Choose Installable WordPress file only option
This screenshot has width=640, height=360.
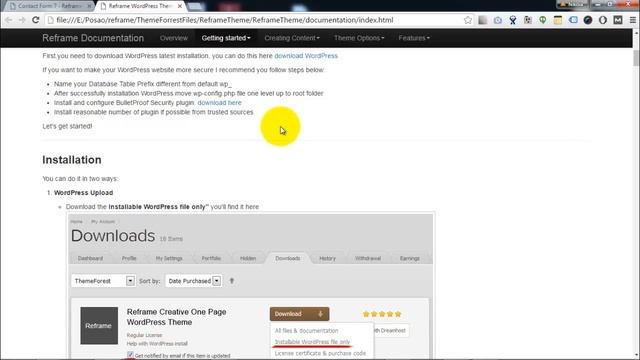[x=312, y=342]
